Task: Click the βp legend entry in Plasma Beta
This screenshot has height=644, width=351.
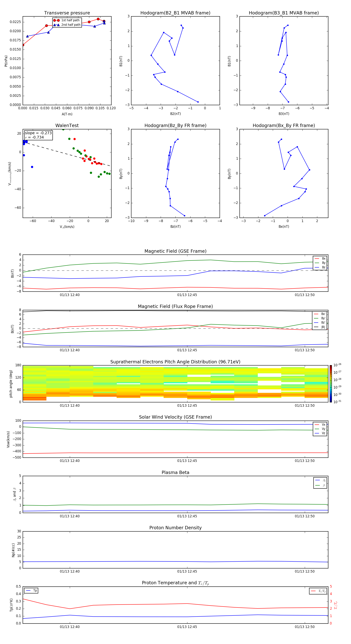Action: click(320, 480)
